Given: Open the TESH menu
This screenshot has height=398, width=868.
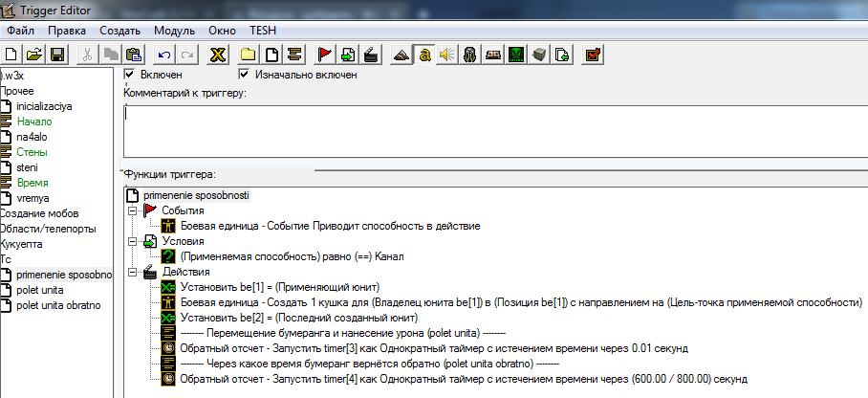Looking at the screenshot, I should coord(263,31).
